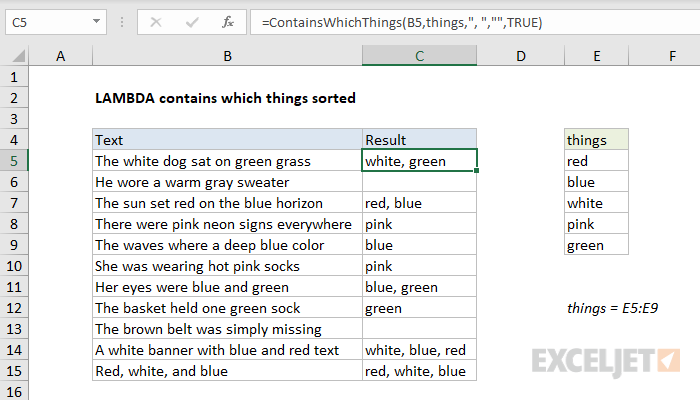
Task: Click title 'LAMBDA contains which things sorted'
Action: click(225, 98)
